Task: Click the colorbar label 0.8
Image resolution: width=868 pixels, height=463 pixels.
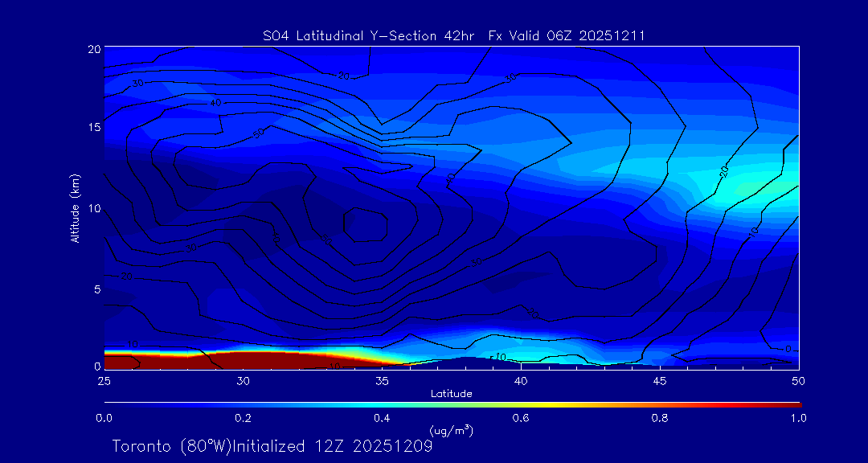Action: pyautogui.click(x=660, y=418)
